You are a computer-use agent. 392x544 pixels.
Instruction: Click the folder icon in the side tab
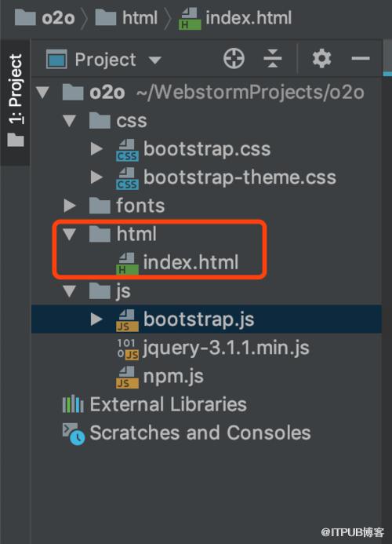[16, 140]
